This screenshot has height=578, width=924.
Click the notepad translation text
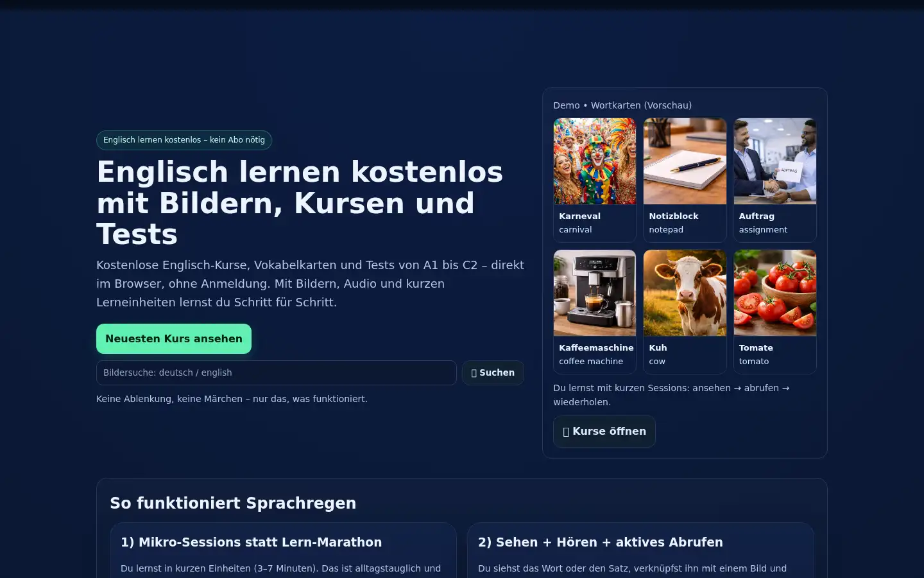coord(666,230)
